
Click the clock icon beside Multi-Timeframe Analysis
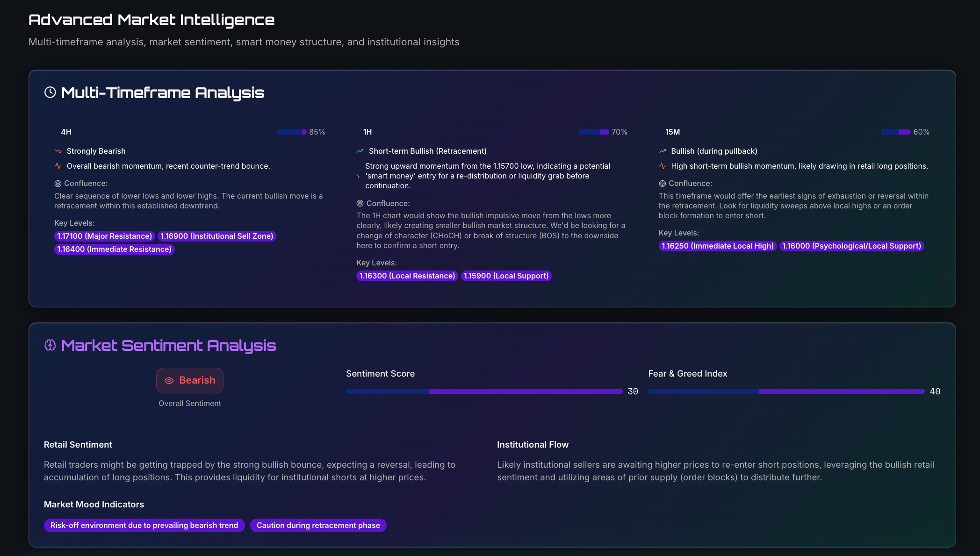[50, 93]
